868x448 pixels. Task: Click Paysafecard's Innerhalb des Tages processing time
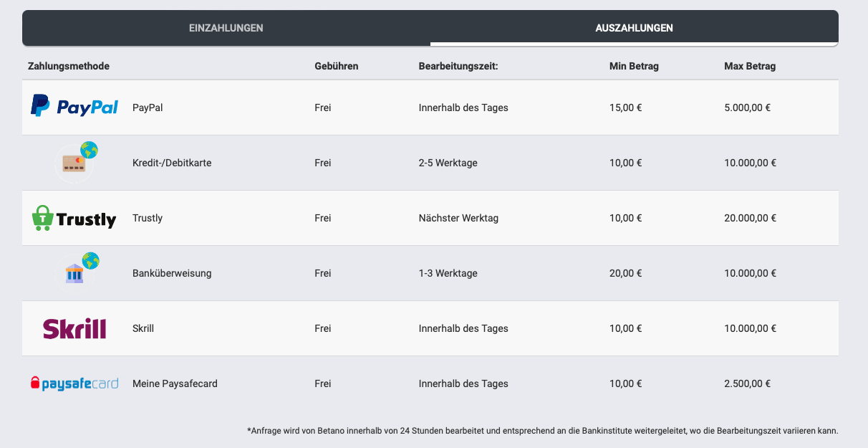click(463, 383)
